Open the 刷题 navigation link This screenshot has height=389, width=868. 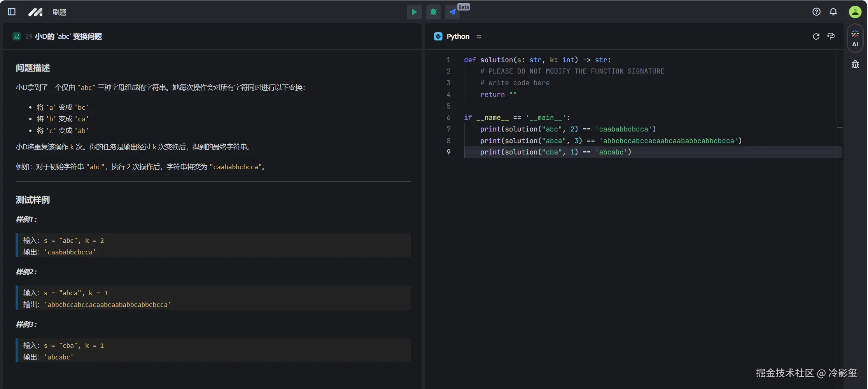(59, 12)
